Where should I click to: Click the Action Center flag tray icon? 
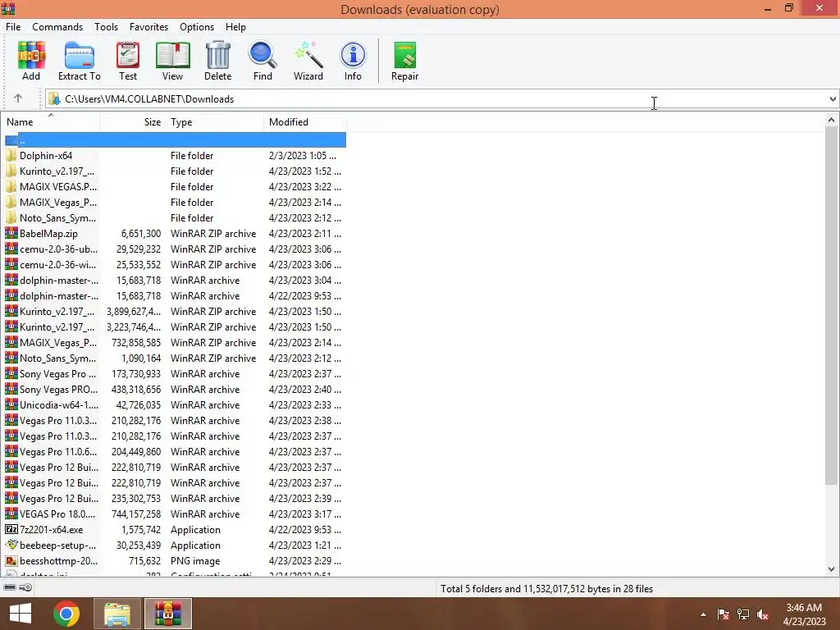coord(724,614)
